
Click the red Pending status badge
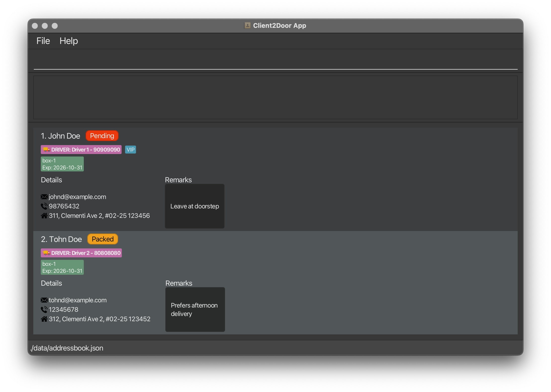tap(102, 136)
